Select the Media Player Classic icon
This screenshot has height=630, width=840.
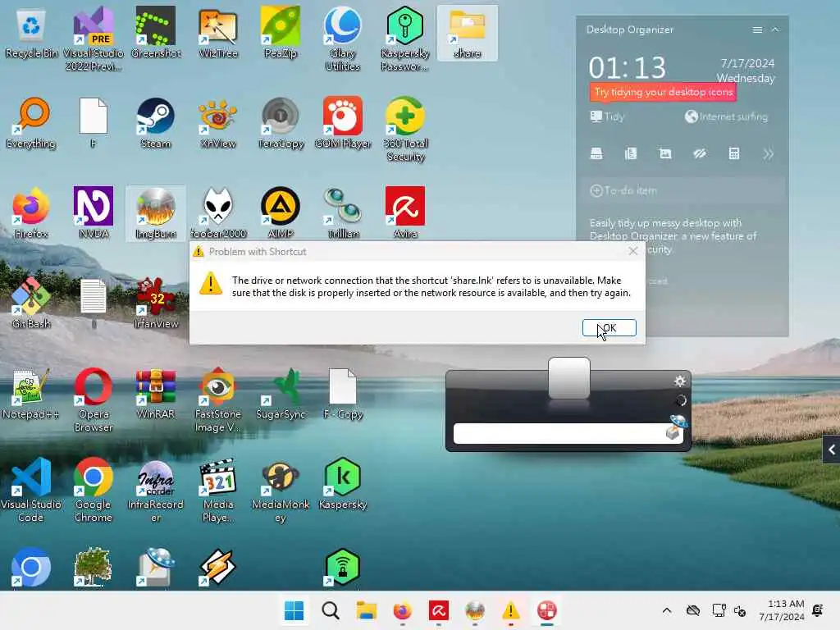[x=218, y=490]
